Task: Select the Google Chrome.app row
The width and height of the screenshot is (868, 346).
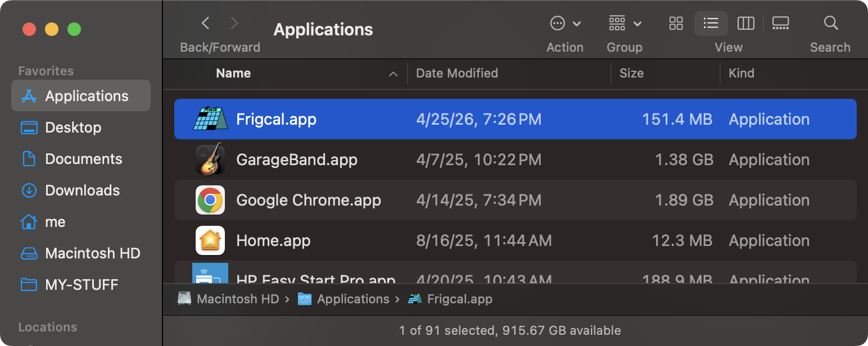Action: (x=516, y=200)
